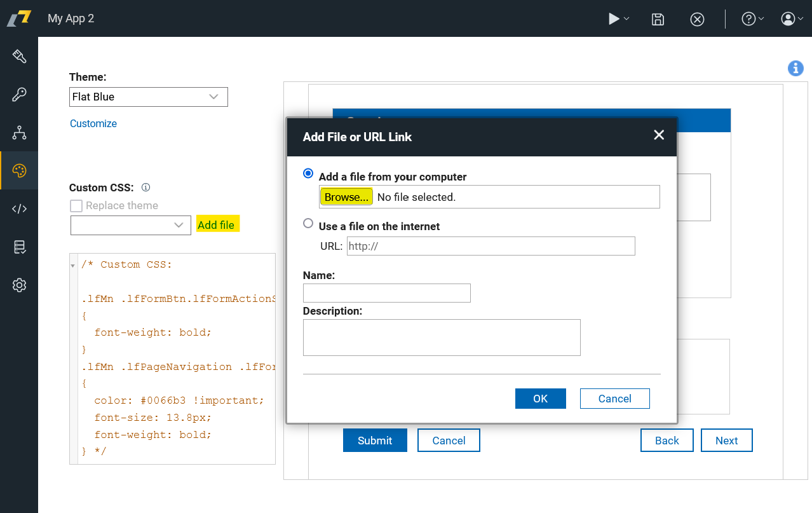Open the workflow hierarchy sidebar icon
The width and height of the screenshot is (812, 513).
click(x=19, y=133)
